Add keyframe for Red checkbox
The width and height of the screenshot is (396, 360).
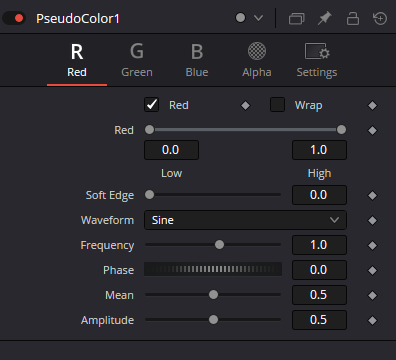point(246,106)
